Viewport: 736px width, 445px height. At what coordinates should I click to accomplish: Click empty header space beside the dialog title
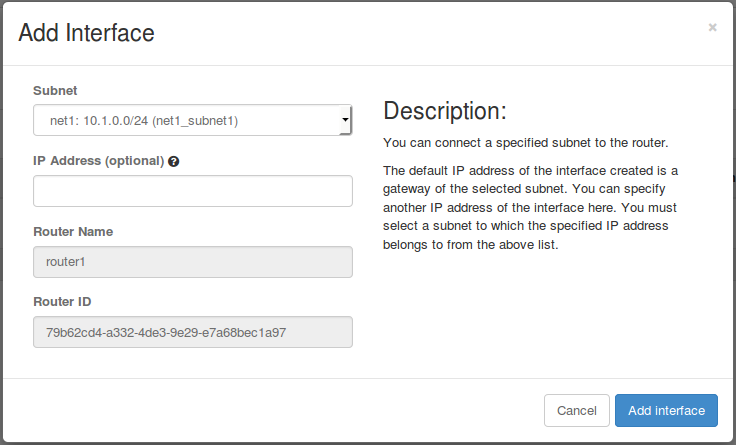point(420,33)
